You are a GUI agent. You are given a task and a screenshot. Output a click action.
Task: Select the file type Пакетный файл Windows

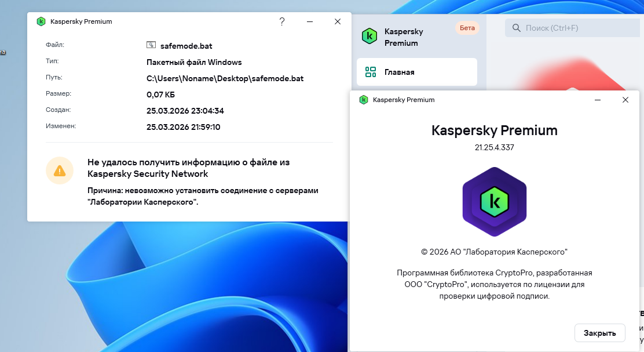pos(194,63)
